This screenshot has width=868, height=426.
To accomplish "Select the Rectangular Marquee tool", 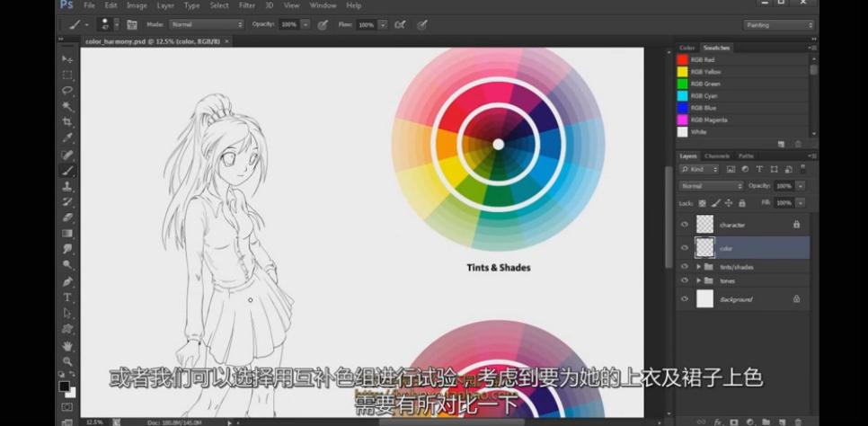I will (x=67, y=75).
